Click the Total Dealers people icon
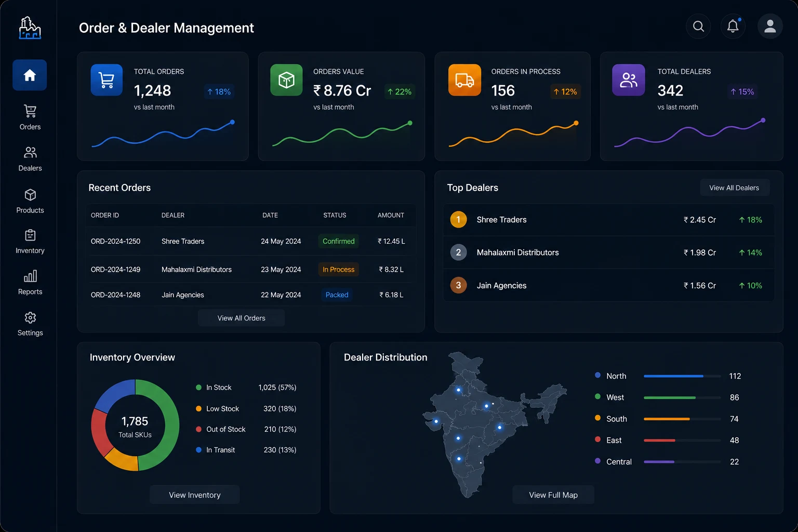Viewport: 798px width, 532px height. (629, 80)
